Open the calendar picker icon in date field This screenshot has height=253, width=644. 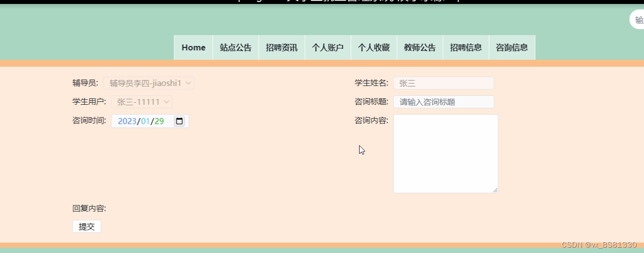tap(179, 121)
